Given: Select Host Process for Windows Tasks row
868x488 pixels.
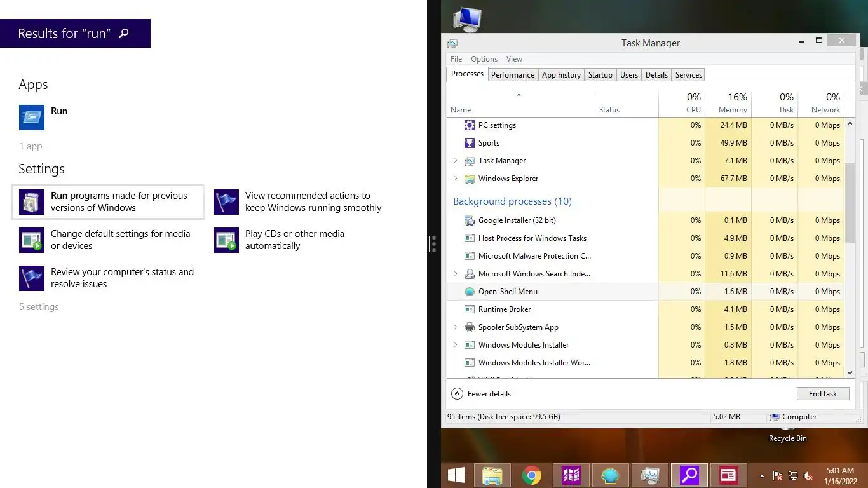Looking at the screenshot, I should tap(646, 238).
